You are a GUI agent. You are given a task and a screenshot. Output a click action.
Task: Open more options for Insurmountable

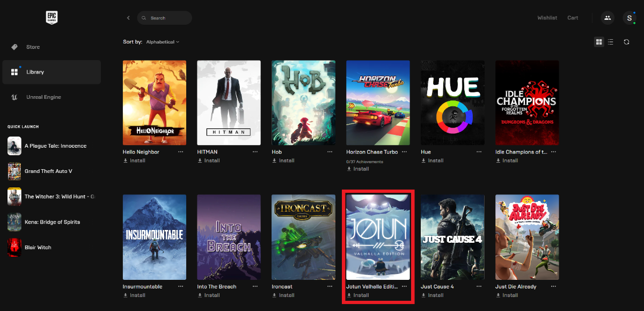(x=181, y=287)
